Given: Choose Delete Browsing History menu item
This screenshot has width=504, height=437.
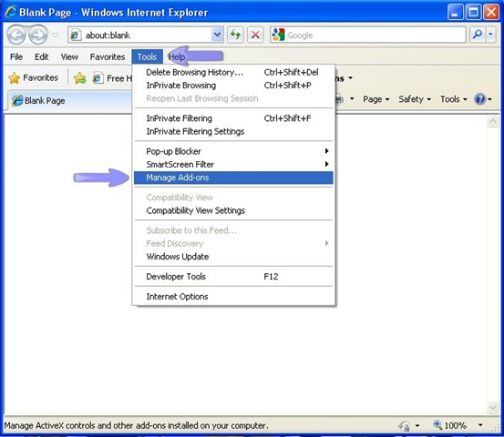Looking at the screenshot, I should 233,72.
